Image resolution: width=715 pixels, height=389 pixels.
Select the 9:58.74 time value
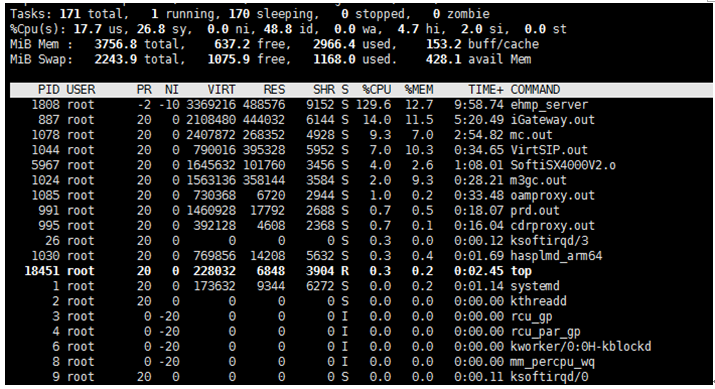(x=479, y=105)
